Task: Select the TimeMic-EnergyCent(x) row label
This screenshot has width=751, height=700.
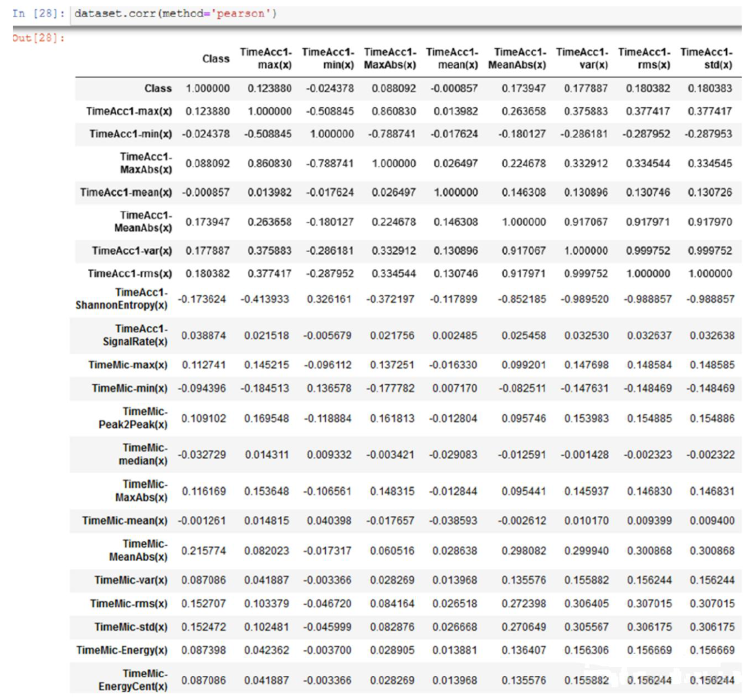Action: point(133,680)
